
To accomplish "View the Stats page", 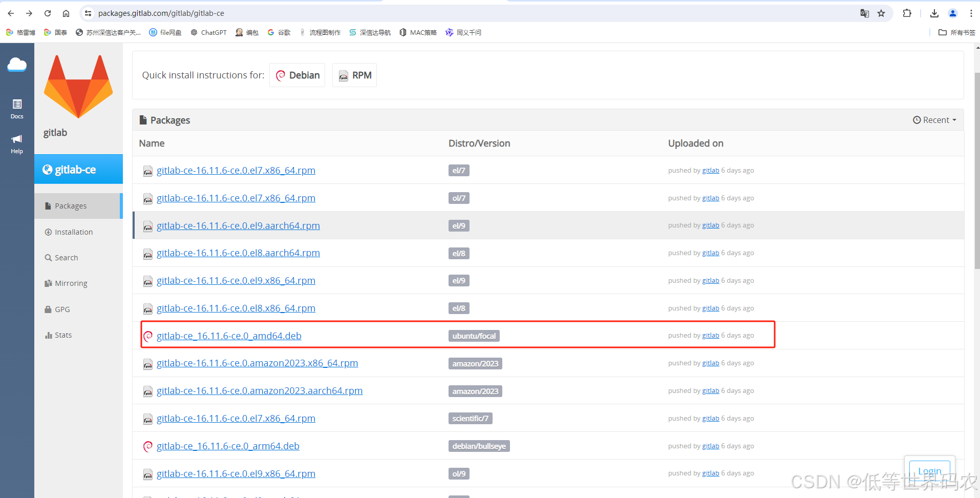I will (x=63, y=335).
